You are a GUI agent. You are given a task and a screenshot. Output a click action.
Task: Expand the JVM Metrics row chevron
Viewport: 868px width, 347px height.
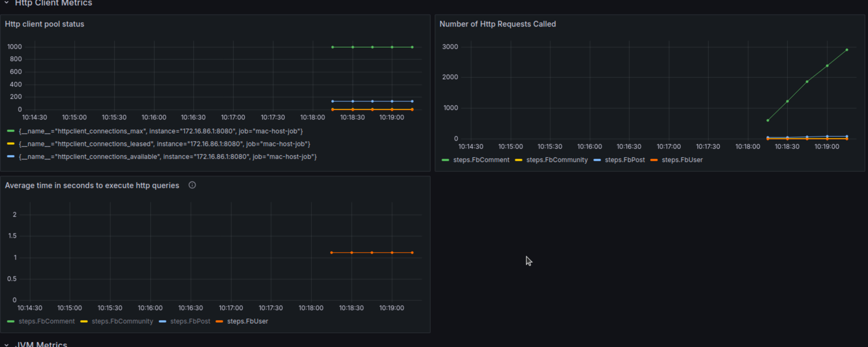6,344
